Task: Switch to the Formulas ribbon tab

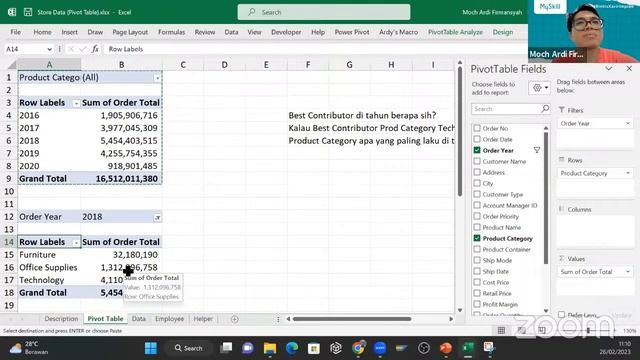Action: pos(171,32)
